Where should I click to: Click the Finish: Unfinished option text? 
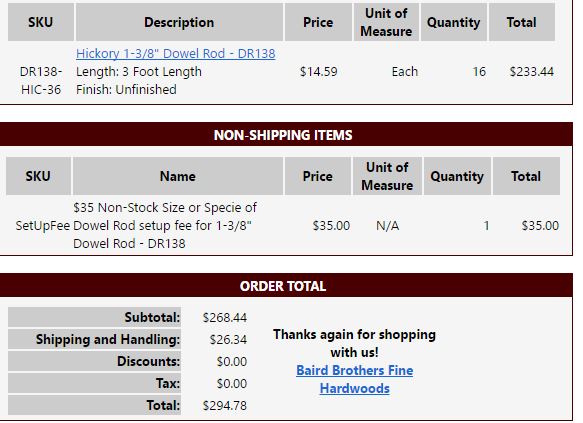126,90
